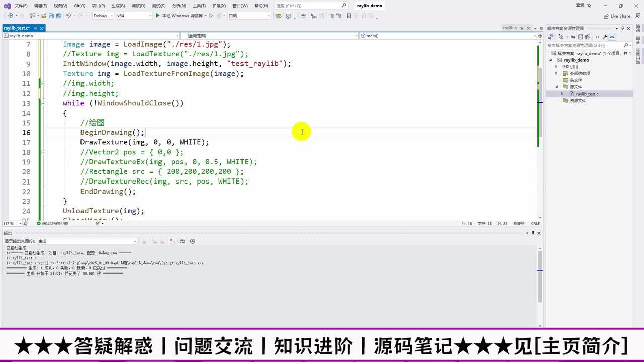Click the sync with active document icon

pyautogui.click(x=573, y=37)
